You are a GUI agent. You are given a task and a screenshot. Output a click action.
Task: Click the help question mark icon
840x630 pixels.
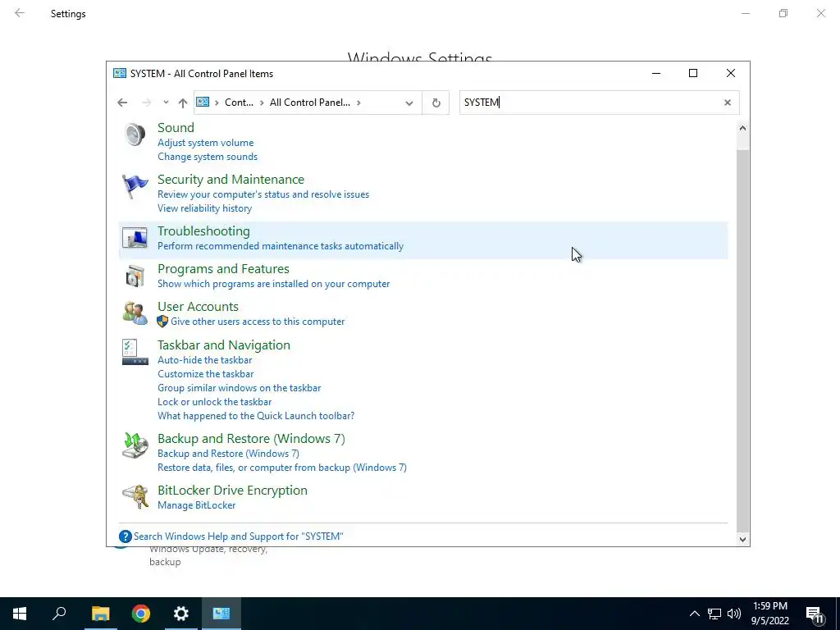126,536
